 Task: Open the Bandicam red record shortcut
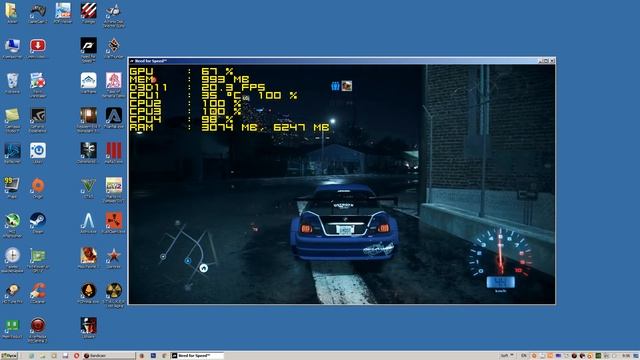(x=38, y=325)
